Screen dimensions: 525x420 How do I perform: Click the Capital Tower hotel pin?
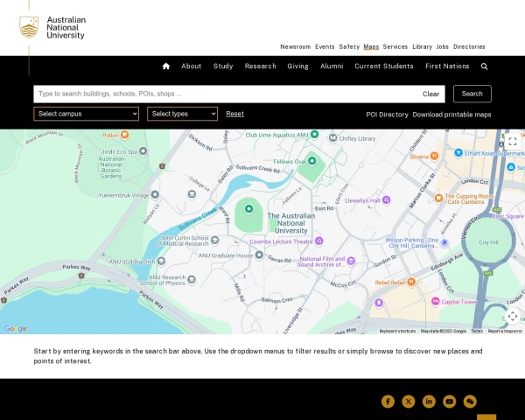(x=435, y=301)
